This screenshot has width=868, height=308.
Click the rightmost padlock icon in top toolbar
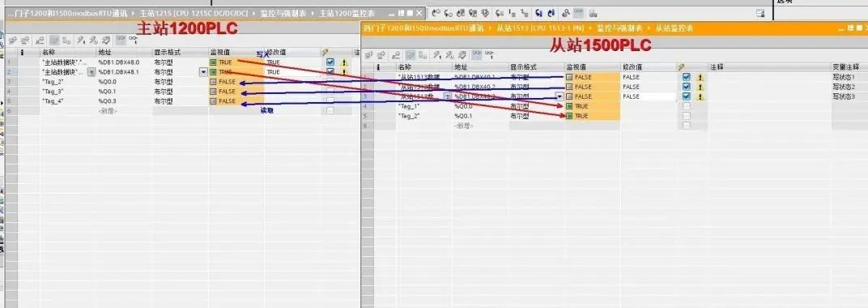click(x=593, y=13)
